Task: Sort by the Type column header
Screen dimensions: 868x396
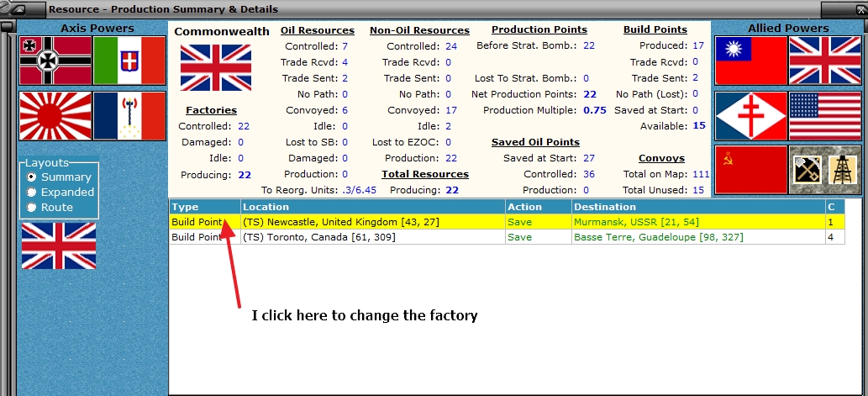Action: click(205, 207)
